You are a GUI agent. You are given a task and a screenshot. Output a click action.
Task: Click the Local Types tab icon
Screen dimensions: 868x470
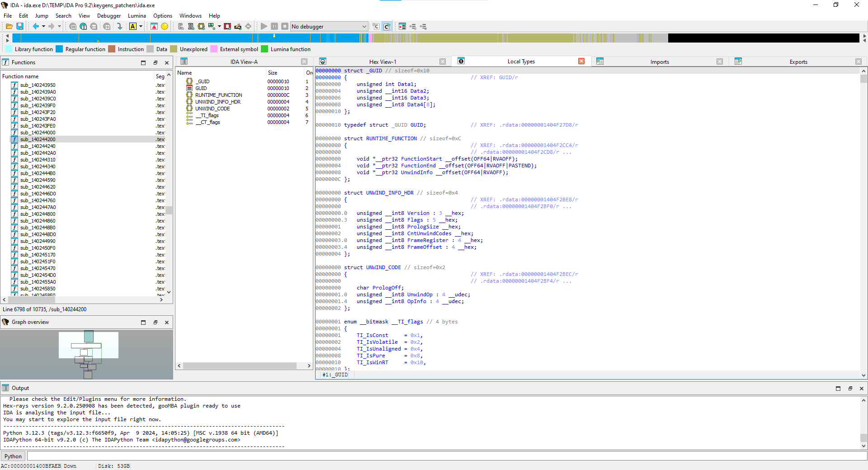461,62
